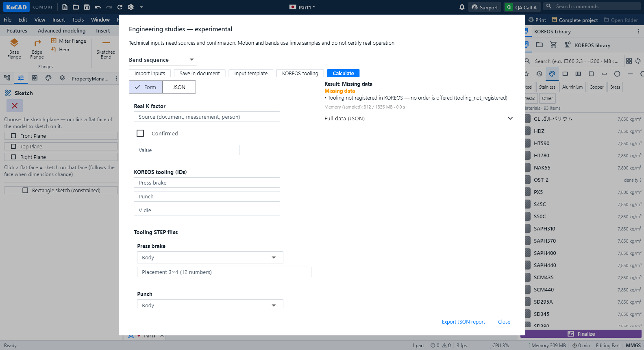Screen dimensions: 644x350
Task: Open the settings gear icon in title bar
Action: tap(131, 7)
